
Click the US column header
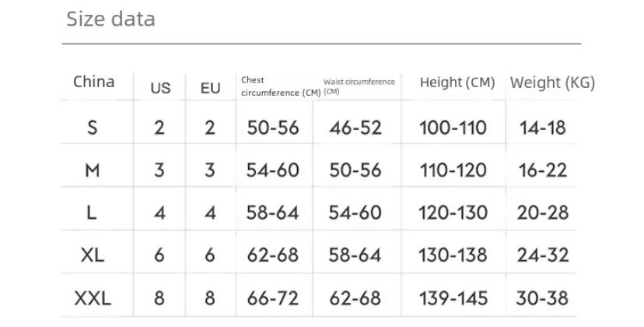click(x=160, y=88)
